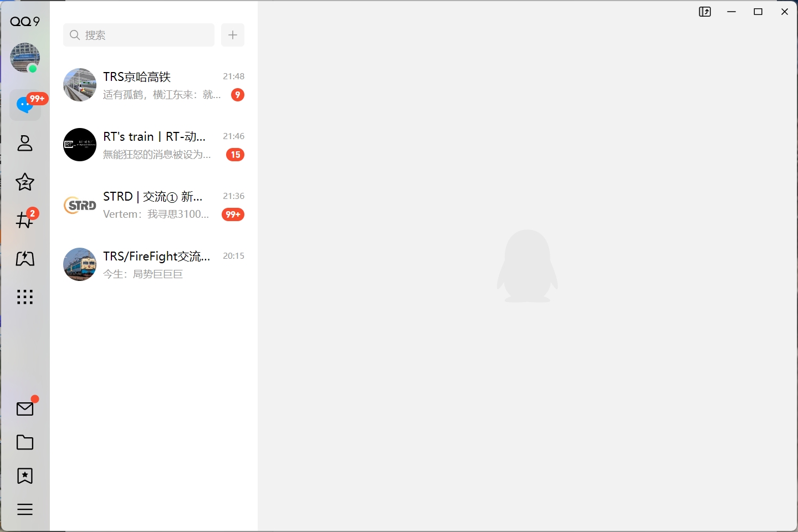798x532 pixels.
Task: Click the preview text Vertem：我寻思3100...
Action: tap(156, 214)
